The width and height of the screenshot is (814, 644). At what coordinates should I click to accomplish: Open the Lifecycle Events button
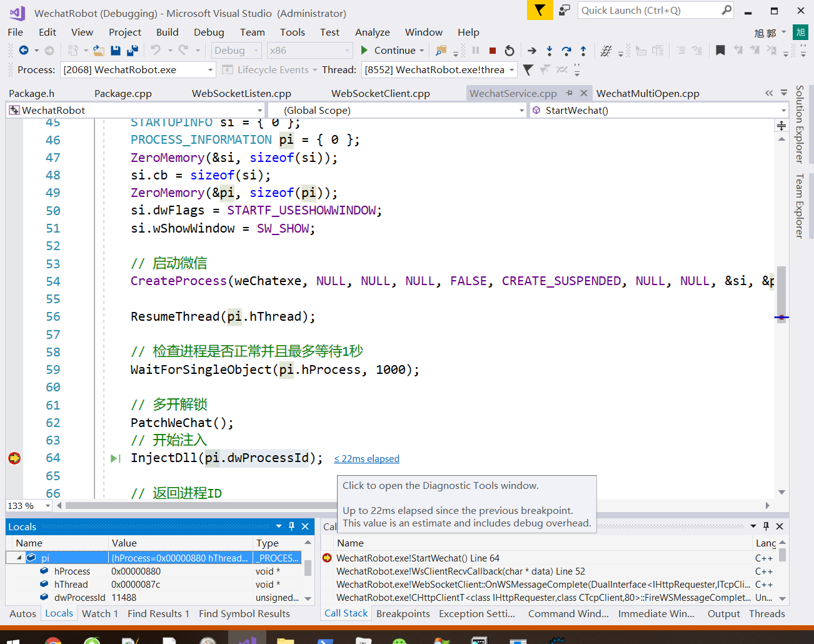point(269,70)
